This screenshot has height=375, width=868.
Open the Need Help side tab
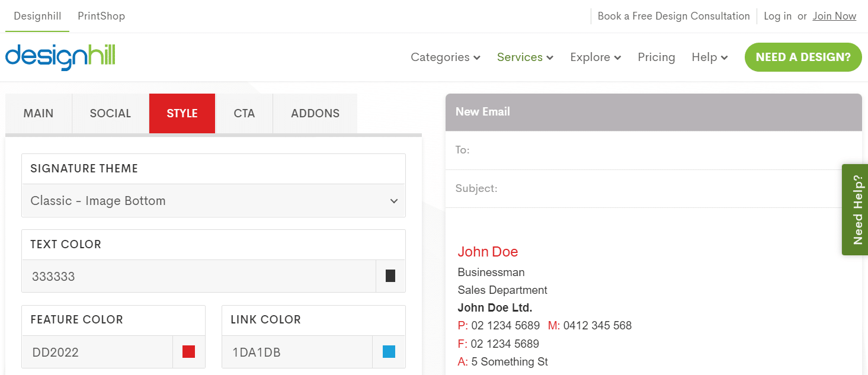(x=855, y=210)
